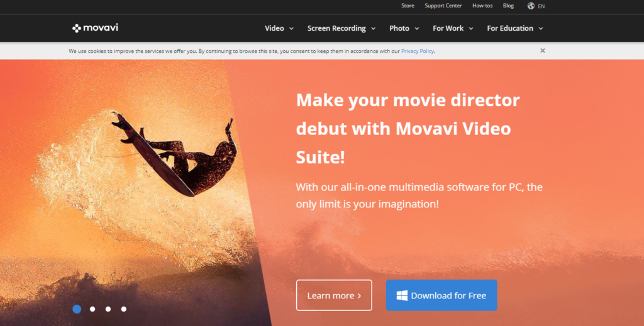Select the third carousel slide dot

pos(108,309)
